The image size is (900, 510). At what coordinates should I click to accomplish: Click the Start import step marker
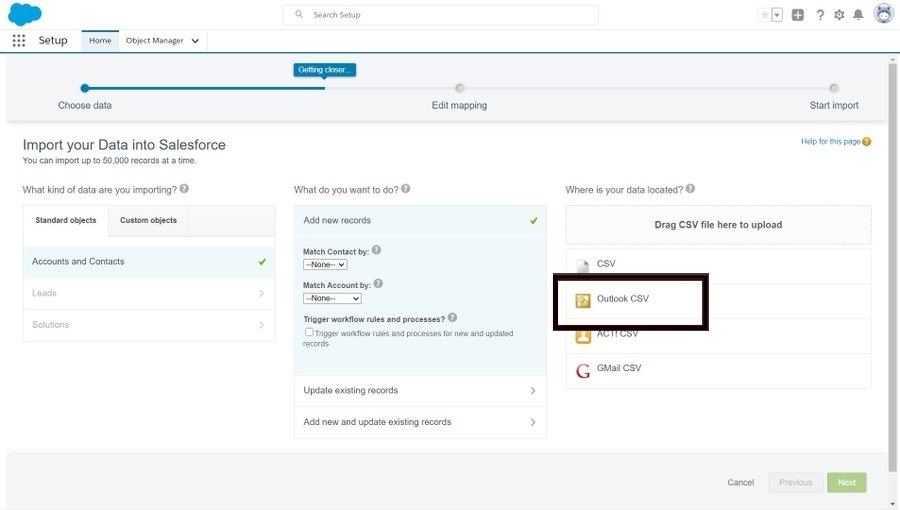click(x=834, y=88)
